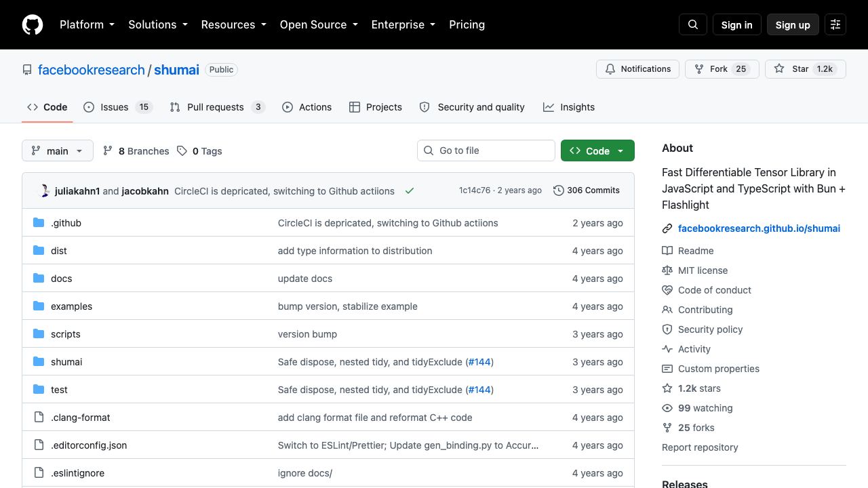The height and width of the screenshot is (488, 868).
Task: Open the main branch selector dropdown
Action: click(57, 150)
